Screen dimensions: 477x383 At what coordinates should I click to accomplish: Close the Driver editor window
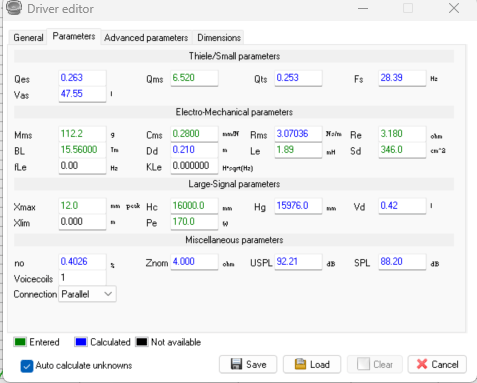click(x=454, y=8)
